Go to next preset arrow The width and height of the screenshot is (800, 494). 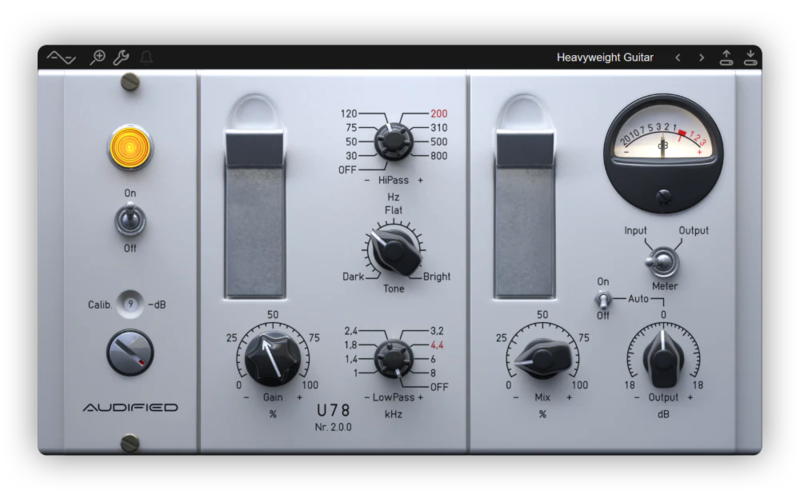(x=702, y=58)
